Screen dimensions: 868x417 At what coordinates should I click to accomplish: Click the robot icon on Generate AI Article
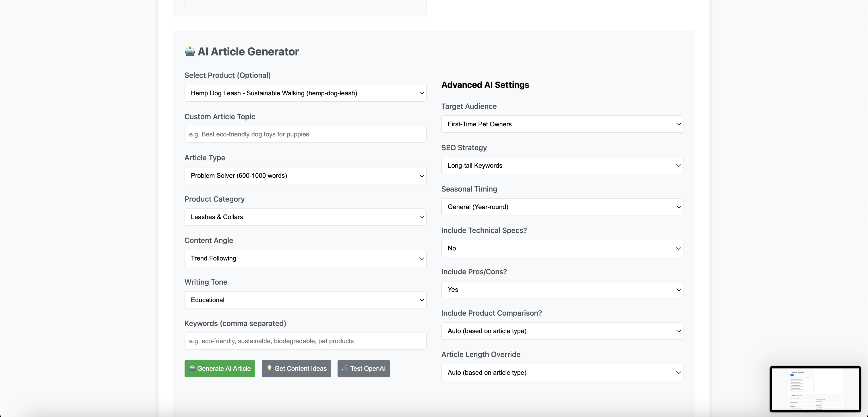click(x=192, y=368)
